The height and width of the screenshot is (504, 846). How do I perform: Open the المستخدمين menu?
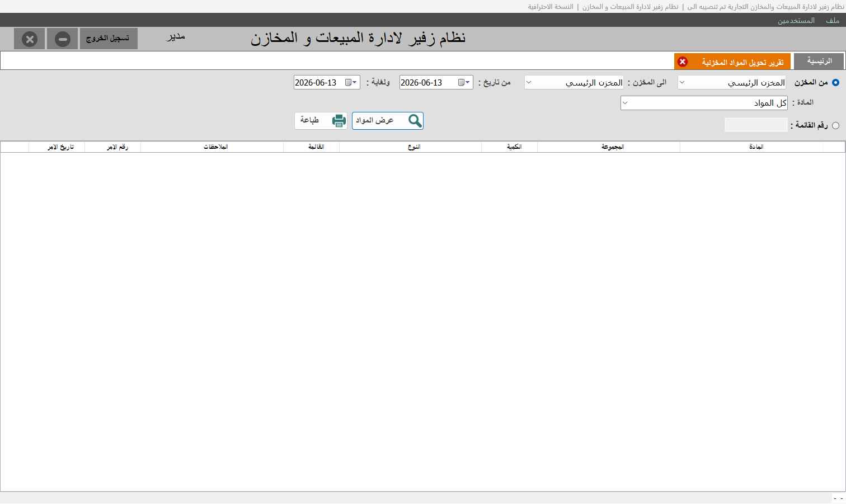796,21
